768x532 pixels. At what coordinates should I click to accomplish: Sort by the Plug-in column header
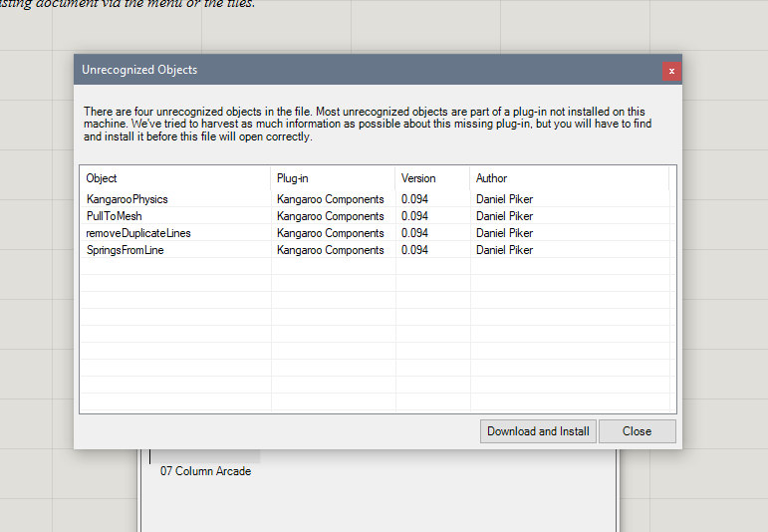333,178
